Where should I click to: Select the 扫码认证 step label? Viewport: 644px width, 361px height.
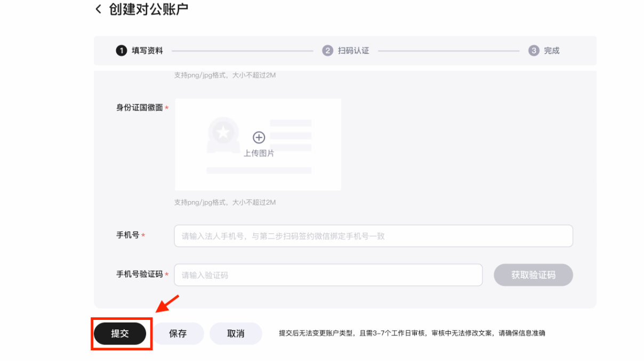click(x=353, y=51)
